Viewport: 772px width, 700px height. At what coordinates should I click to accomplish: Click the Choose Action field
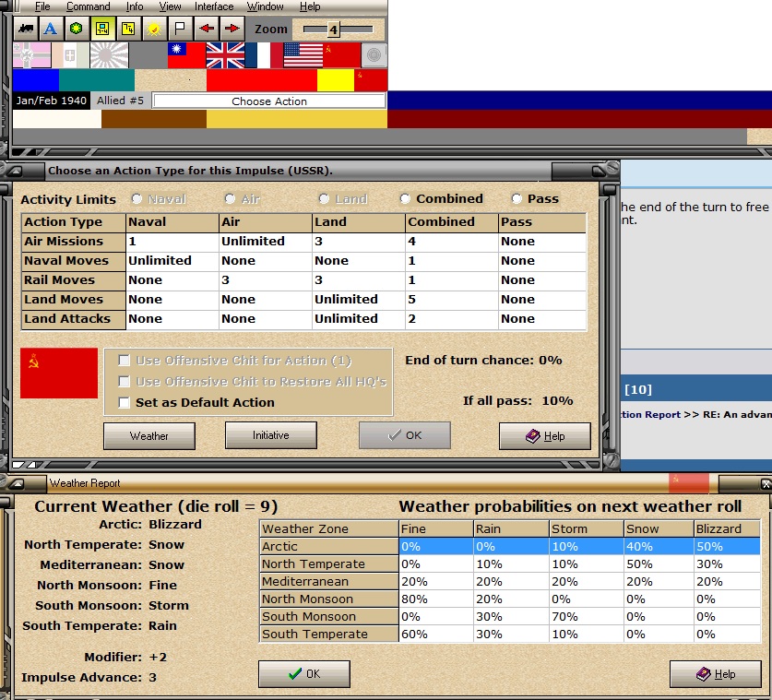coord(269,101)
